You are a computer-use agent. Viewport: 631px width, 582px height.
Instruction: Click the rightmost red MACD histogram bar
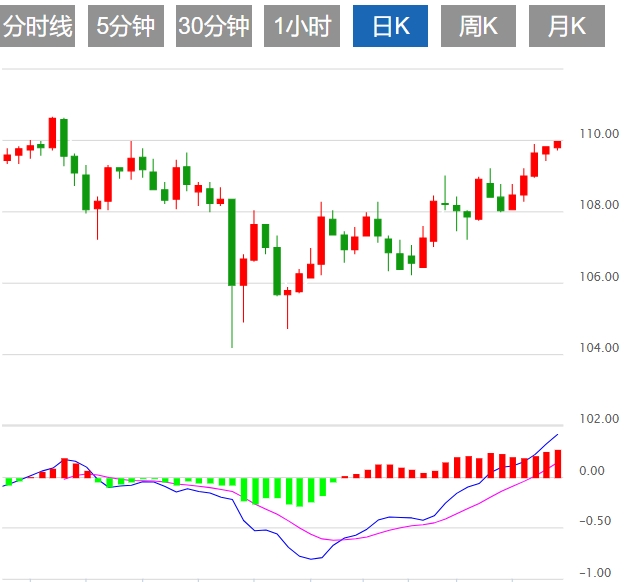tap(557, 464)
